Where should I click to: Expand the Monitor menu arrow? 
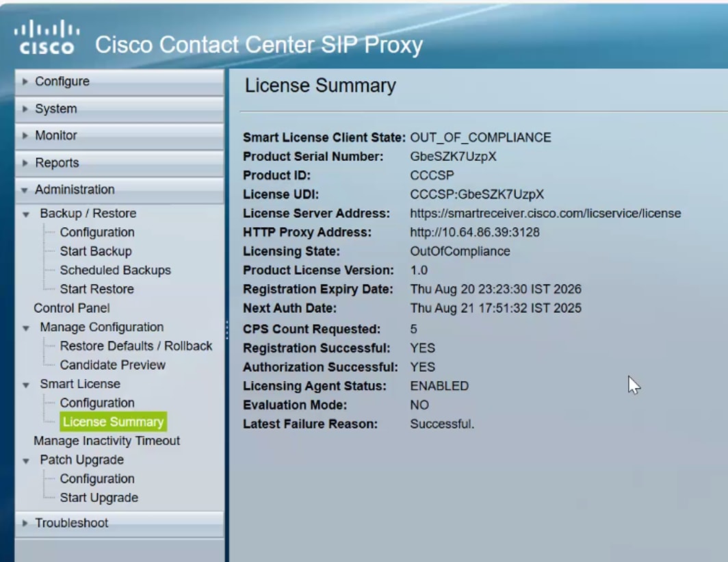pos(25,136)
